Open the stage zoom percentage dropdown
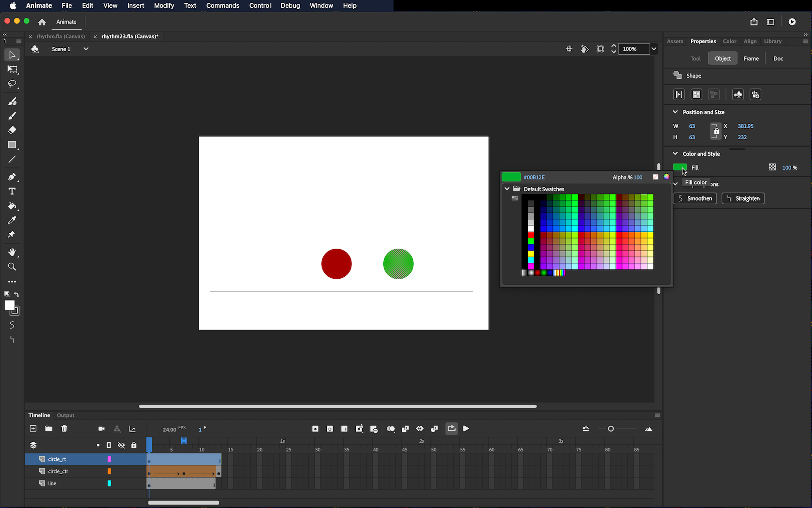 tap(654, 49)
